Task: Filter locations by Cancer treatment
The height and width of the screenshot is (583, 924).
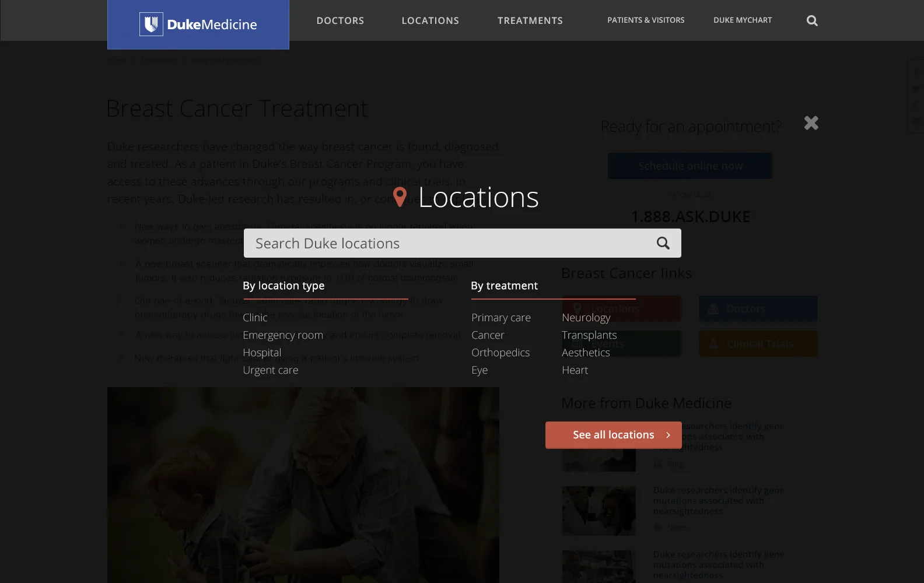Action: 488,335
